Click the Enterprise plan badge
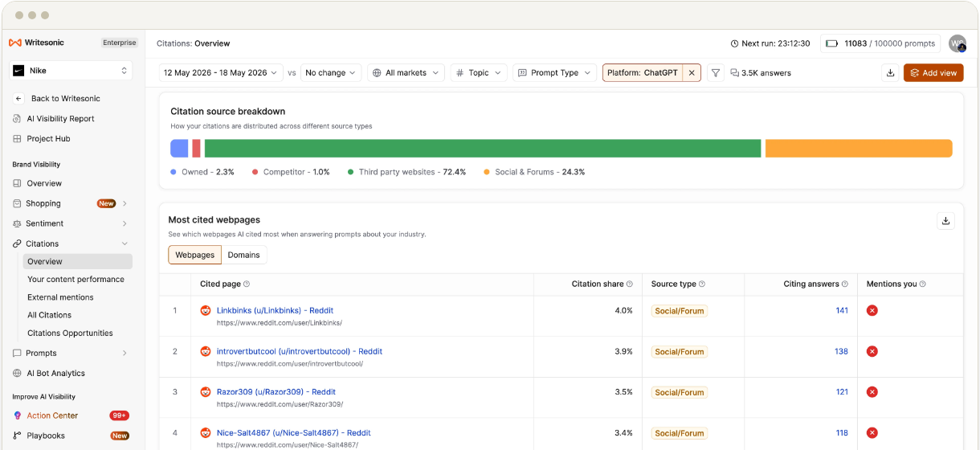 (120, 43)
